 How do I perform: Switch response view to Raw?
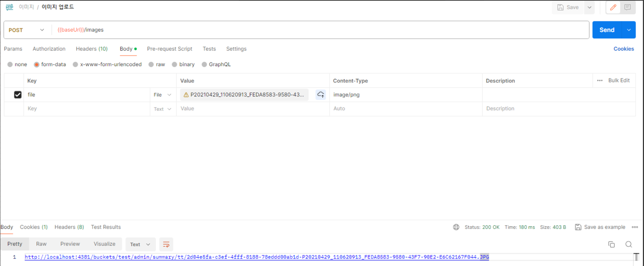pos(41,244)
